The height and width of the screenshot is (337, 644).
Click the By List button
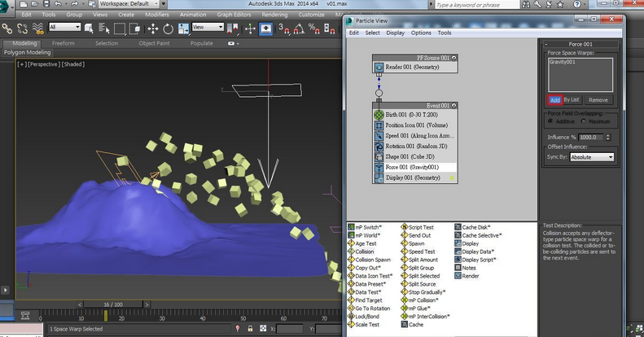point(572,100)
